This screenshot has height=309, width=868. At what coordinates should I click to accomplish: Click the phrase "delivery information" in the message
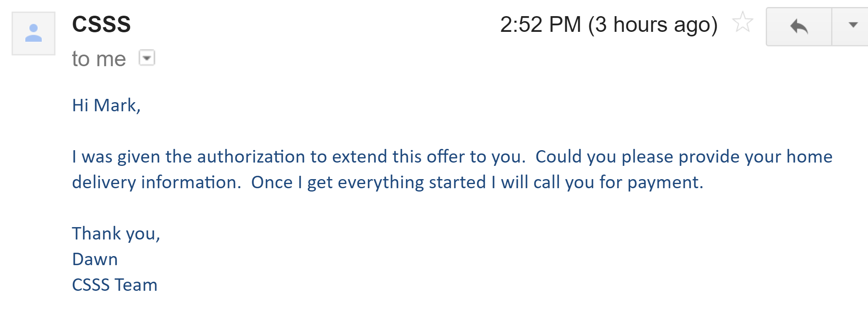point(156,183)
